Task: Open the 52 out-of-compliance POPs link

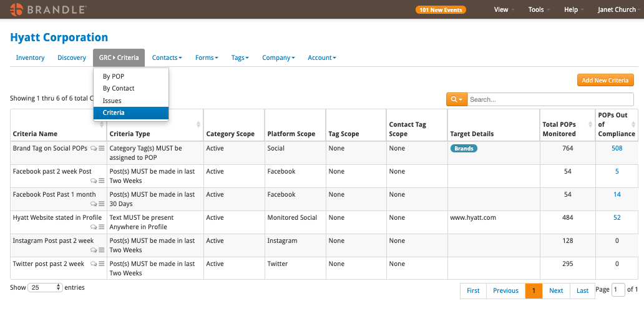Action: [617, 217]
